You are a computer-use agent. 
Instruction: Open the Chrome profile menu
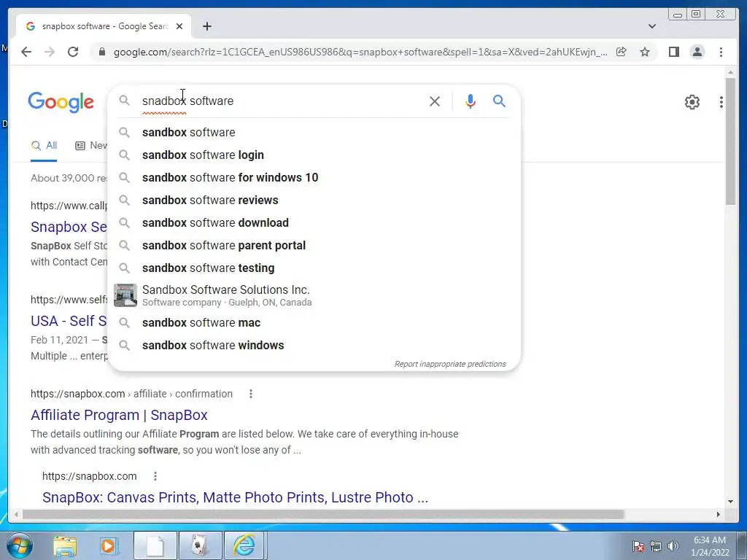pyautogui.click(x=697, y=52)
